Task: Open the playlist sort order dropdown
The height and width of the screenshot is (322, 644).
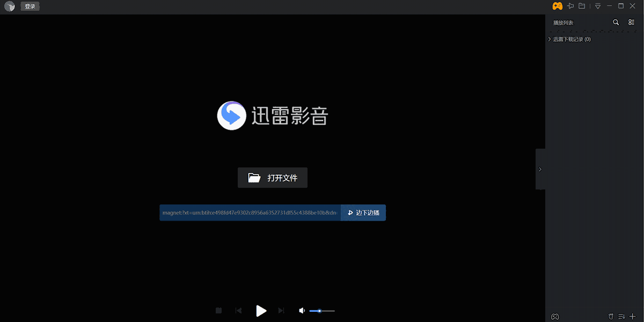Action: pyautogui.click(x=621, y=316)
